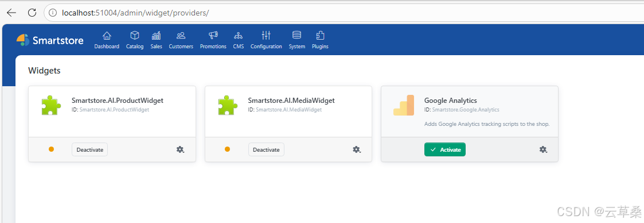Deactivate the Smartstore.AI.ProductWidget
The height and width of the screenshot is (223, 644).
(x=89, y=149)
